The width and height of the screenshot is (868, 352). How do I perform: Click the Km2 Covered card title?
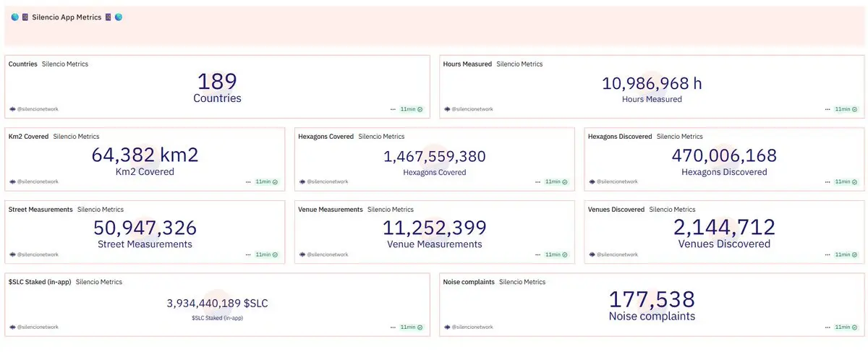29,137
